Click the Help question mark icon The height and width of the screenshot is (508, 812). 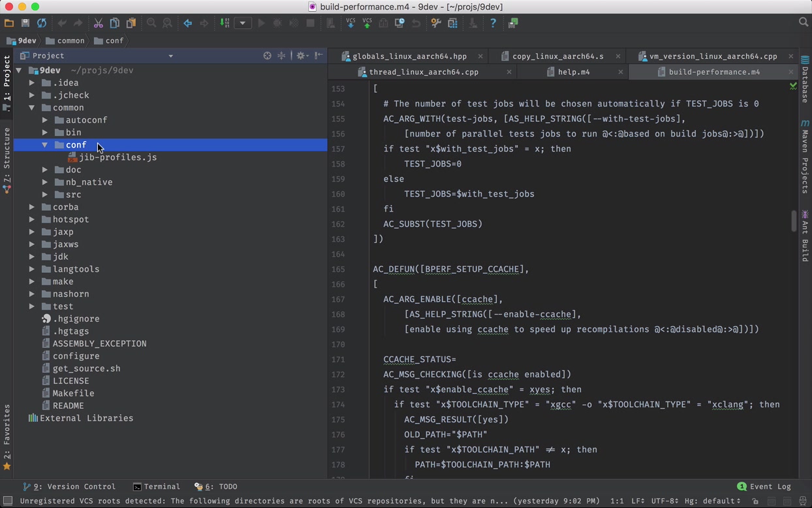493,23
